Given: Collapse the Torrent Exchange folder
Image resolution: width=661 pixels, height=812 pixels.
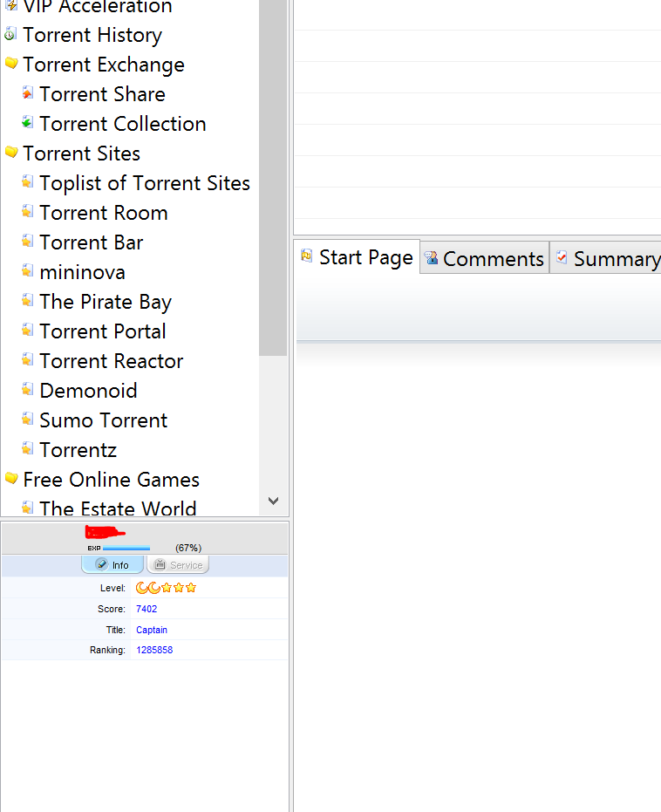Looking at the screenshot, I should point(11,64).
